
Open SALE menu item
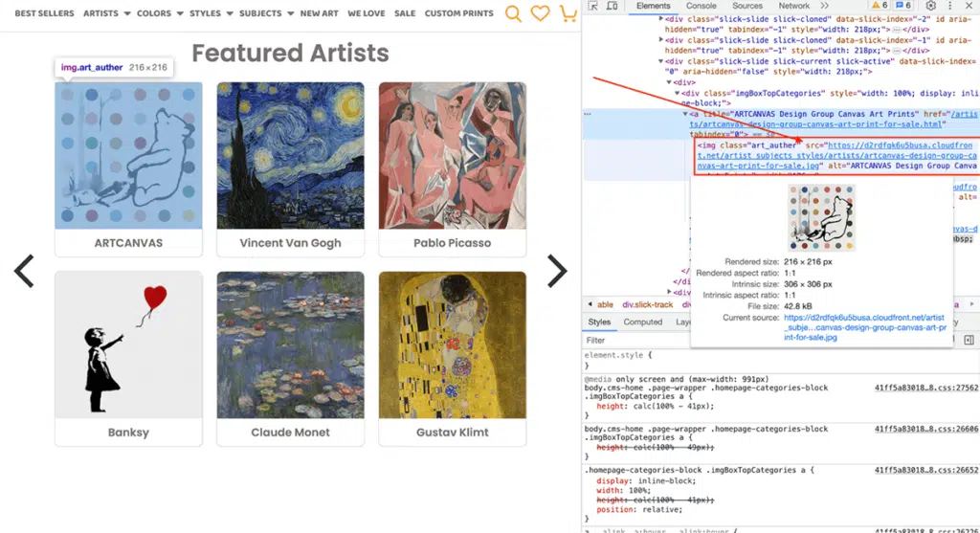click(405, 13)
